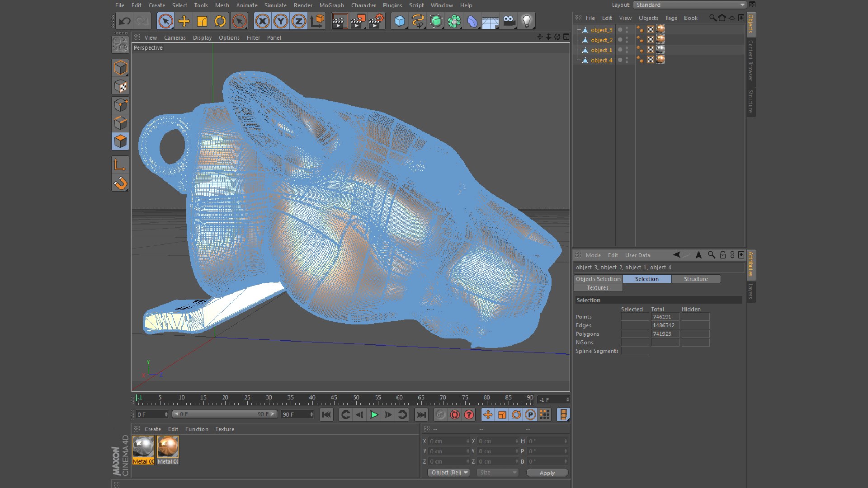The height and width of the screenshot is (488, 868).
Task: Select object_2 in Object Manager
Action: pyautogui.click(x=602, y=40)
